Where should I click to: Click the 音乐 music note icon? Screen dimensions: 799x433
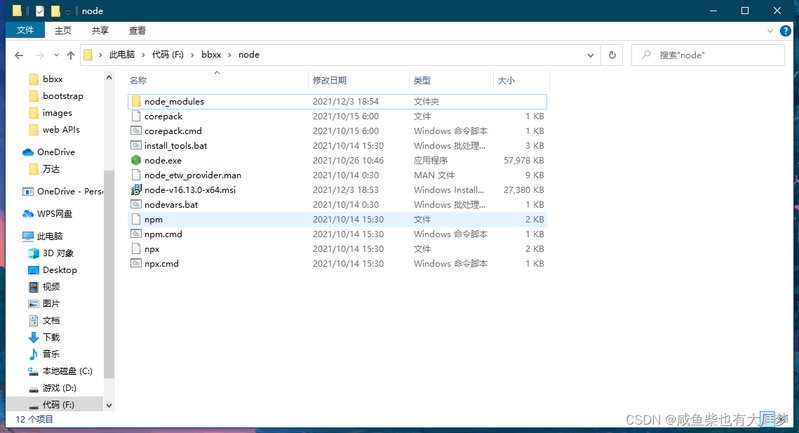[x=34, y=354]
